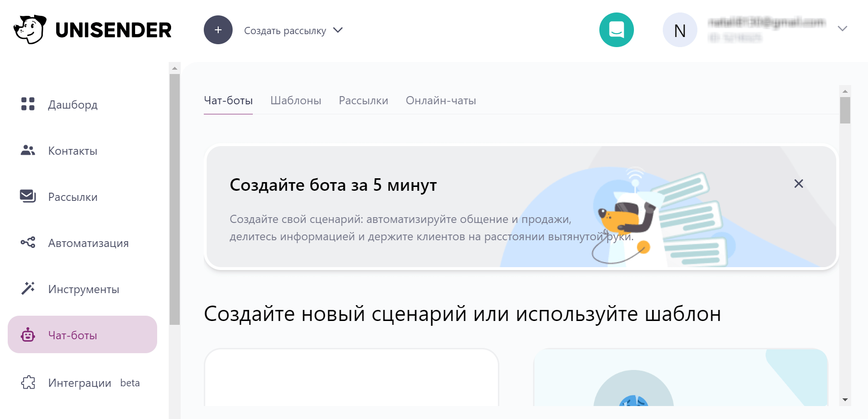Click the sidebar scrollbar up arrow

tap(174, 68)
